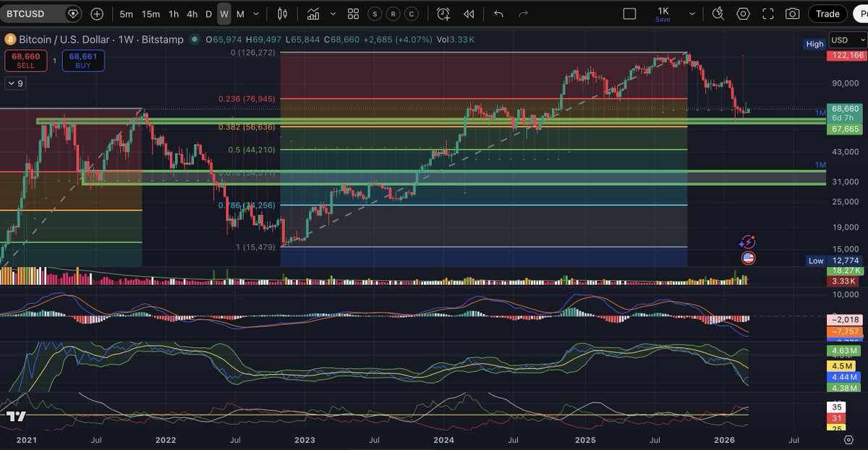868x450 pixels.
Task: Select the W weekly timeframe
Action: pos(224,14)
